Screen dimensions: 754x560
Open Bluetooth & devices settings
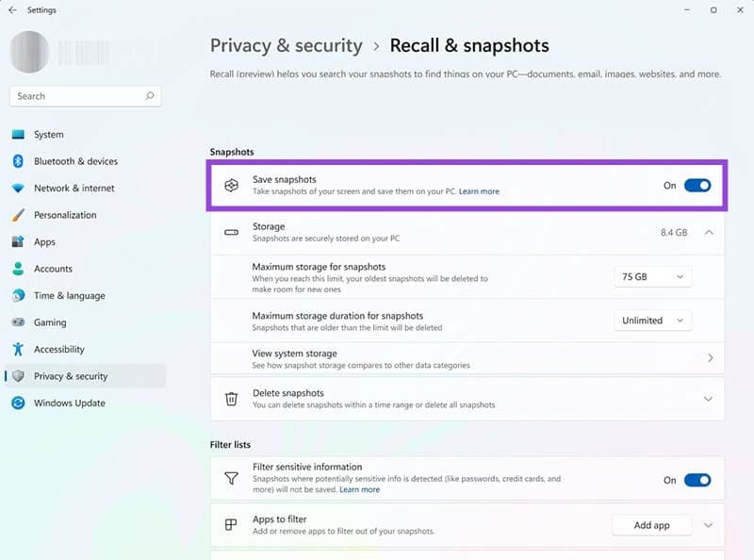85,161
